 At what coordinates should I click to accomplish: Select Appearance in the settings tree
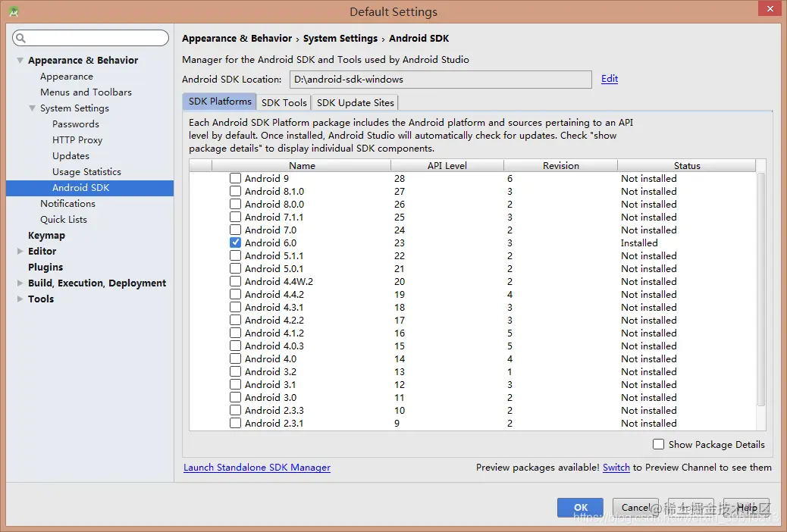tap(67, 77)
